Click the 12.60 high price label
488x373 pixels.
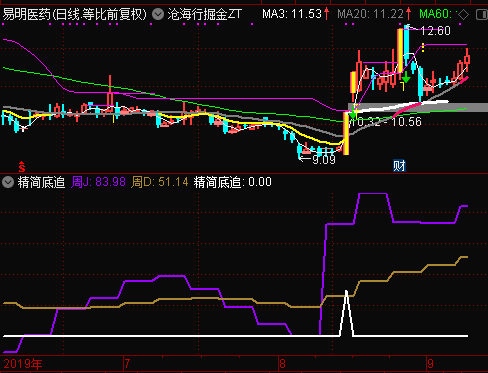coord(435,31)
